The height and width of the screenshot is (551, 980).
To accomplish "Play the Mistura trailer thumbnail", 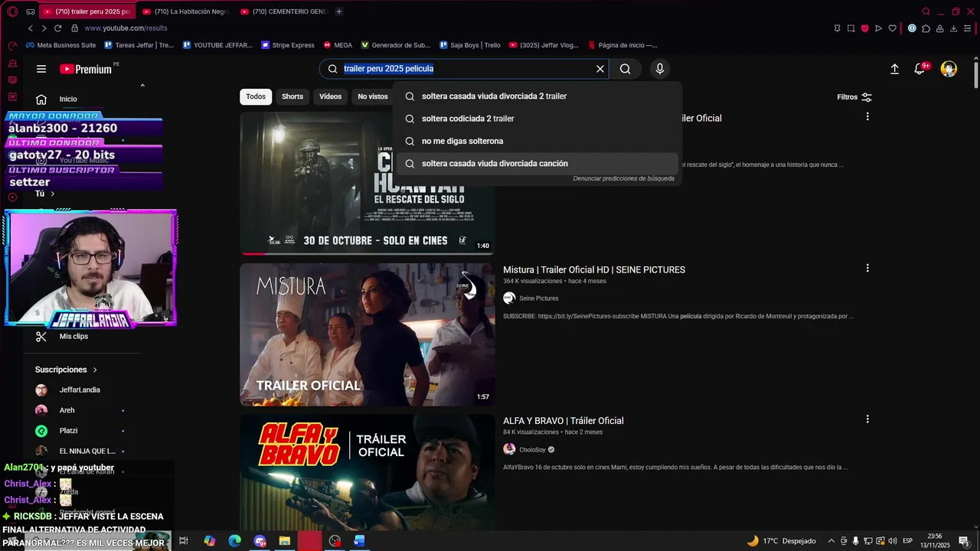I will (367, 334).
